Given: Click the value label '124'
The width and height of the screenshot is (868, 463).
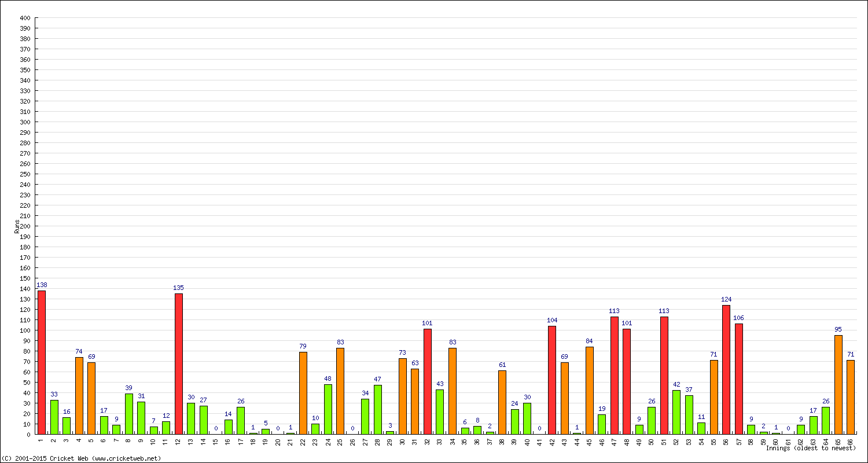Looking at the screenshot, I should (x=726, y=300).
